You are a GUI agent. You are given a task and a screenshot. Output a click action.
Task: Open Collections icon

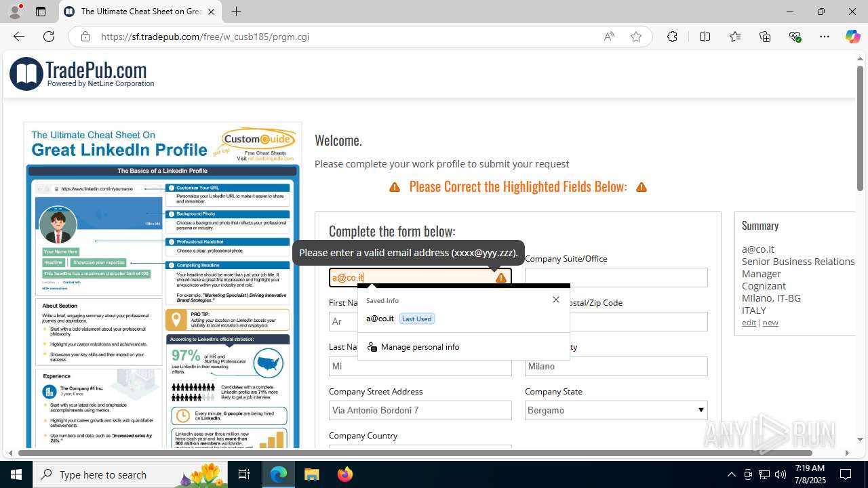point(765,37)
